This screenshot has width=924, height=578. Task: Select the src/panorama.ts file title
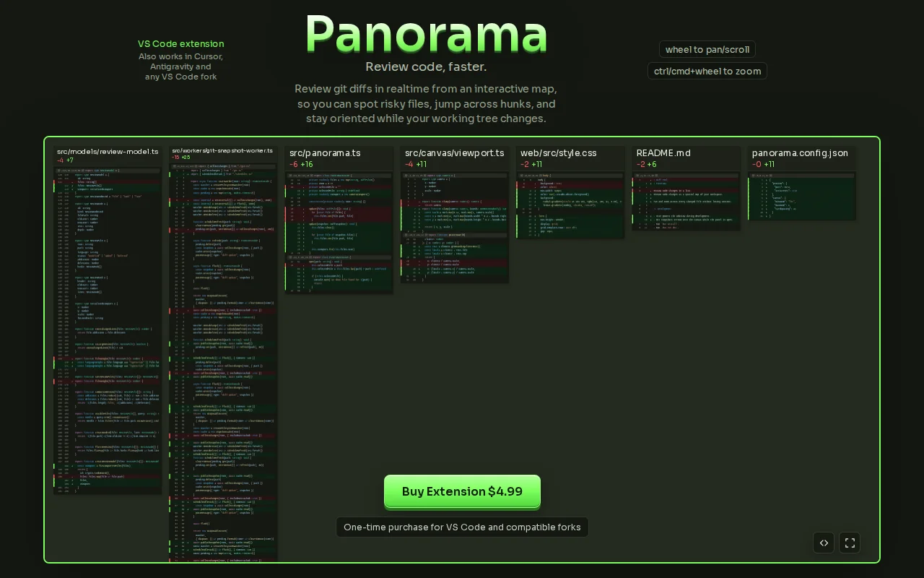click(325, 153)
